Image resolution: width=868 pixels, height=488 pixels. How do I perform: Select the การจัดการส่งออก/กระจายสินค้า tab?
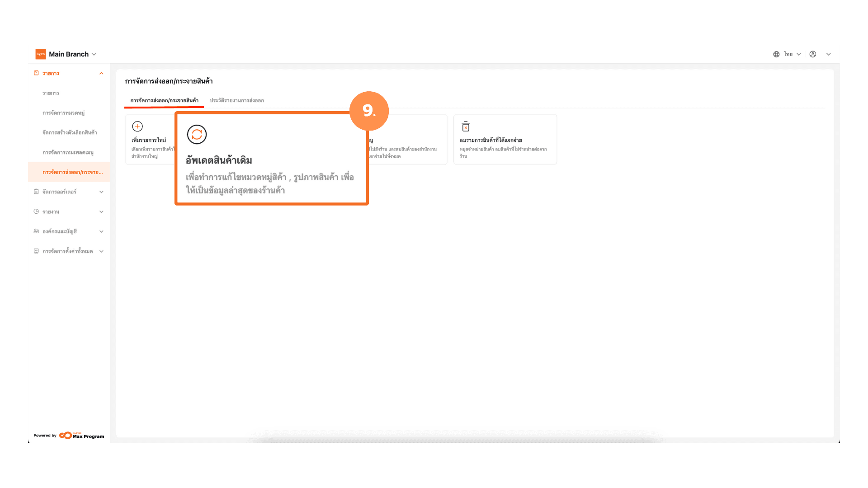click(x=164, y=100)
